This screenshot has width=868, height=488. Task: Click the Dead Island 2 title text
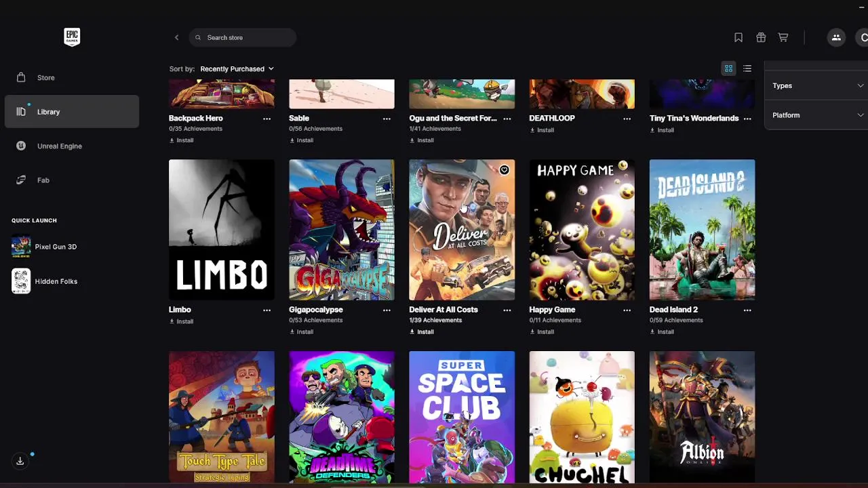673,310
